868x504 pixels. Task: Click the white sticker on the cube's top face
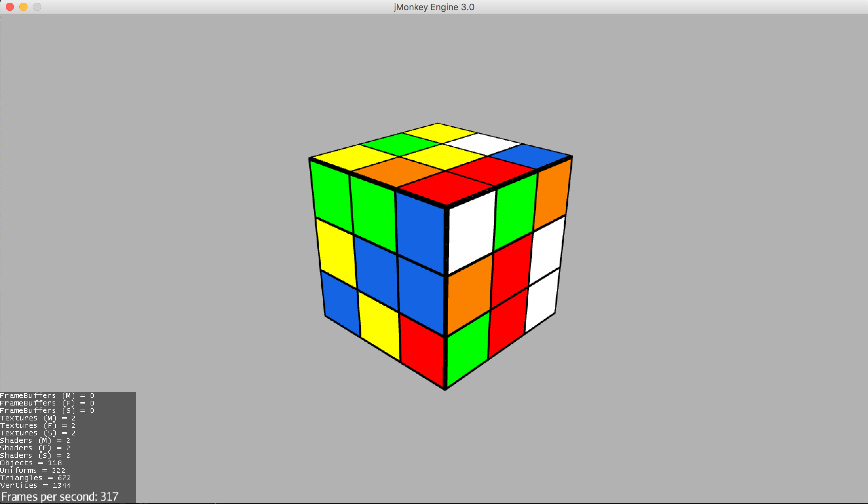point(482,144)
